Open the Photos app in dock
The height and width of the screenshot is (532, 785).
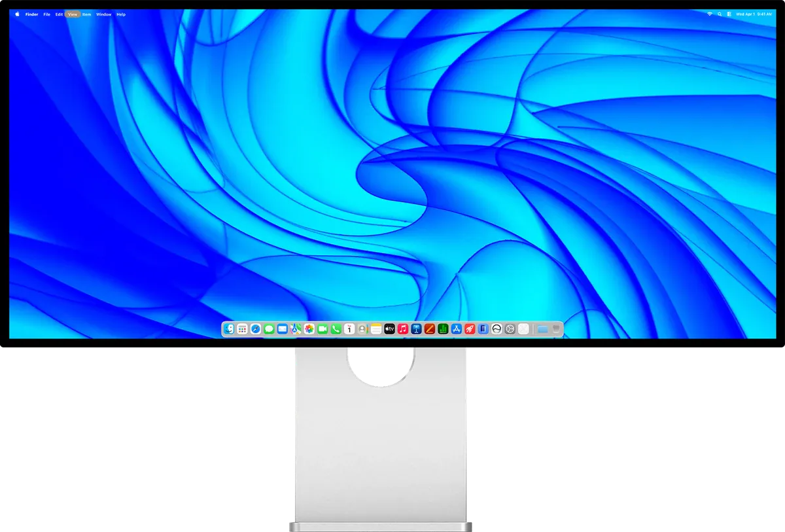[x=309, y=329]
